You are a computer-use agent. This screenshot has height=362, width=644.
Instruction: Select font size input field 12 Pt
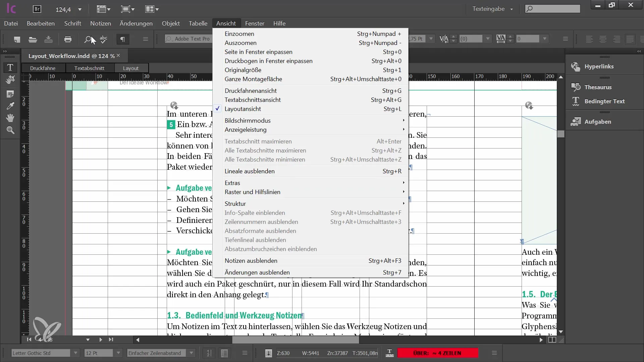coord(99,353)
